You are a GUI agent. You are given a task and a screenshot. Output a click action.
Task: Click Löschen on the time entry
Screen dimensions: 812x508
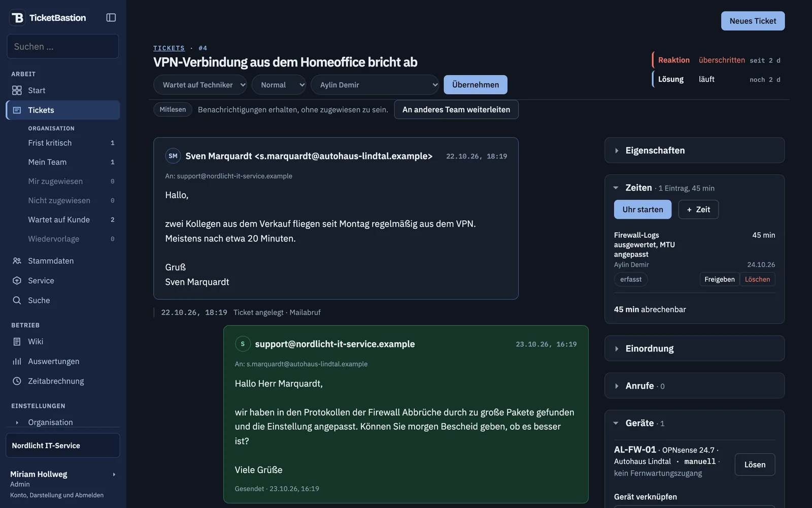(x=757, y=279)
